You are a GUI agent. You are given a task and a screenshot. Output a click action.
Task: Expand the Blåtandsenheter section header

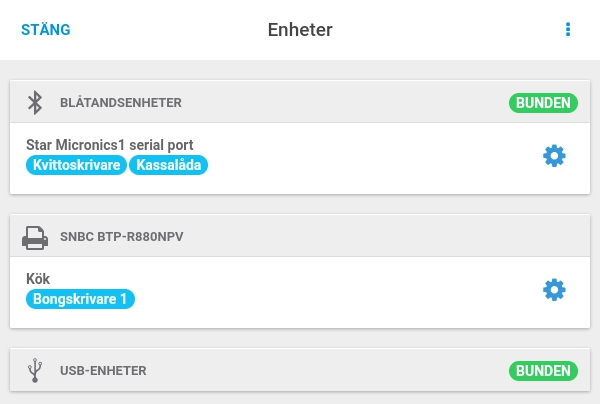[300, 102]
